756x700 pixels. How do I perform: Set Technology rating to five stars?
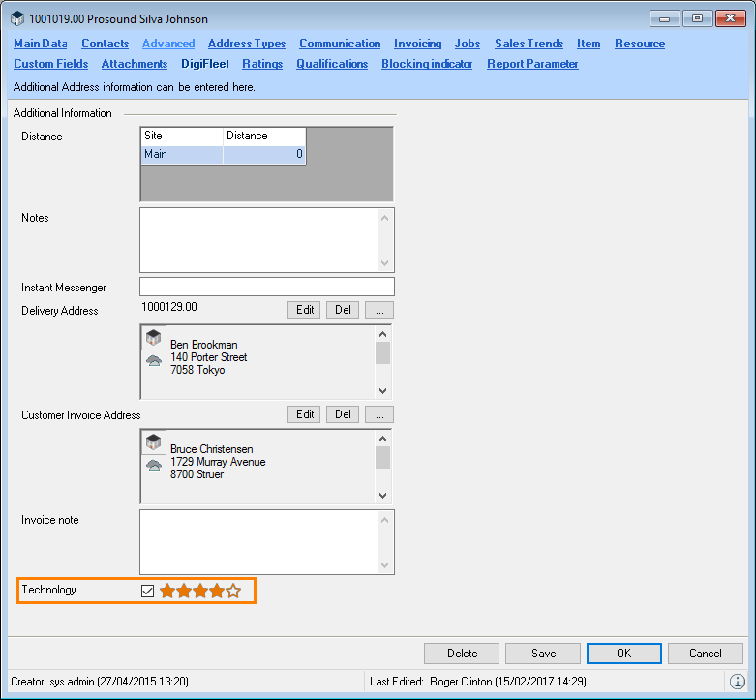pos(233,591)
